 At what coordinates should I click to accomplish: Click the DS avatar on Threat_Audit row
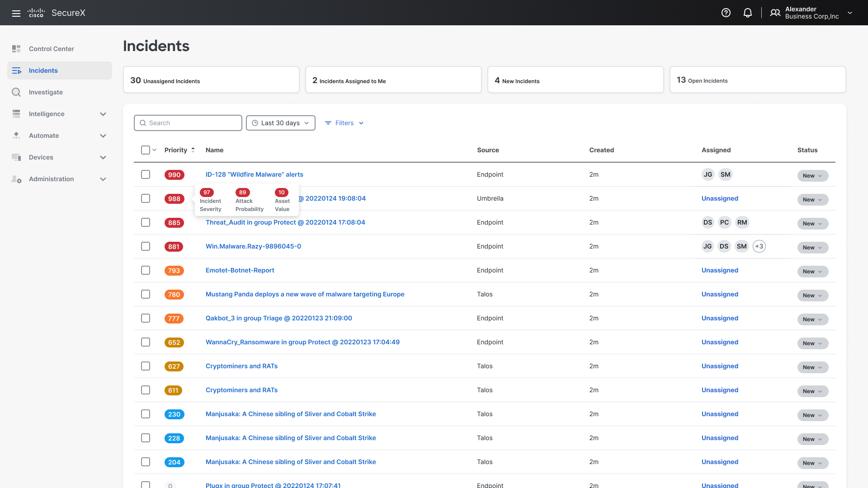pyautogui.click(x=708, y=222)
